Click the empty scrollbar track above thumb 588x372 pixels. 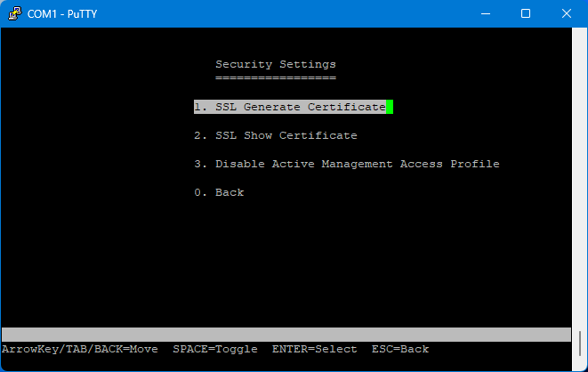[580, 178]
